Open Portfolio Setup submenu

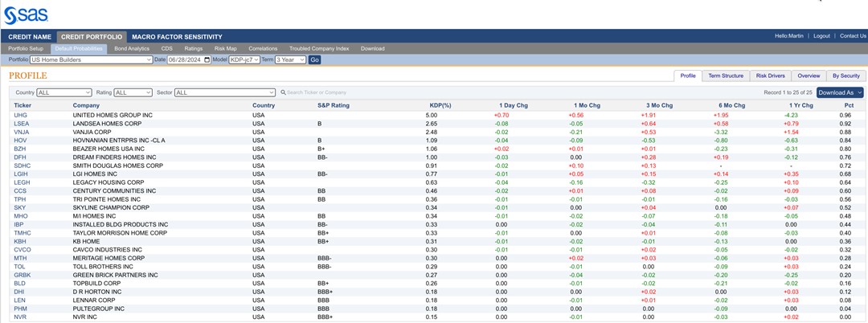click(26, 49)
